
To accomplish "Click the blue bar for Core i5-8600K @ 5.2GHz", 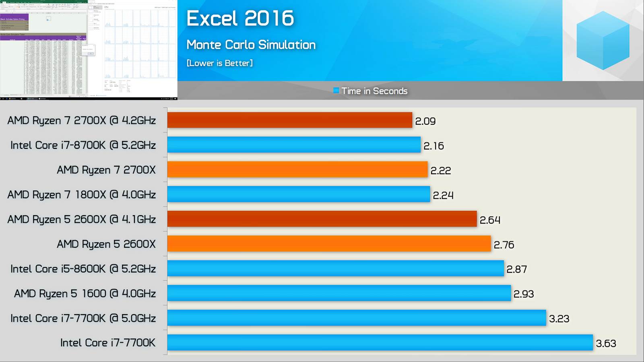I will click(336, 268).
